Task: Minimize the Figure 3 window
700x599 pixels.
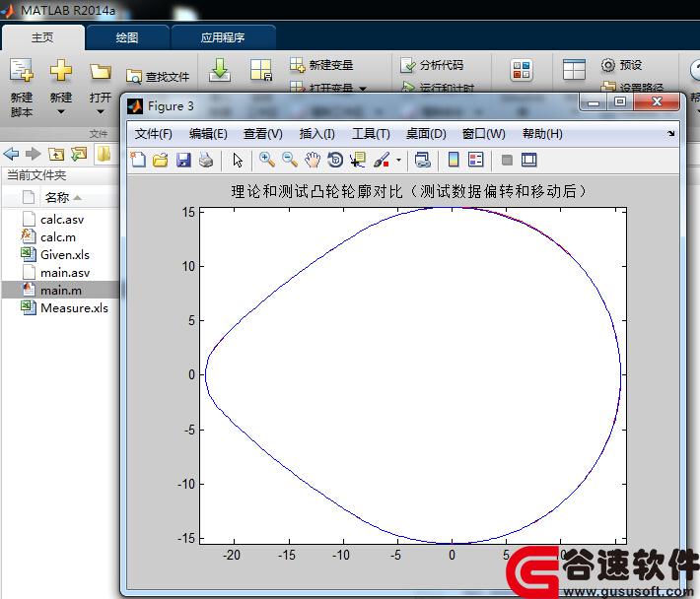Action: pos(594,102)
